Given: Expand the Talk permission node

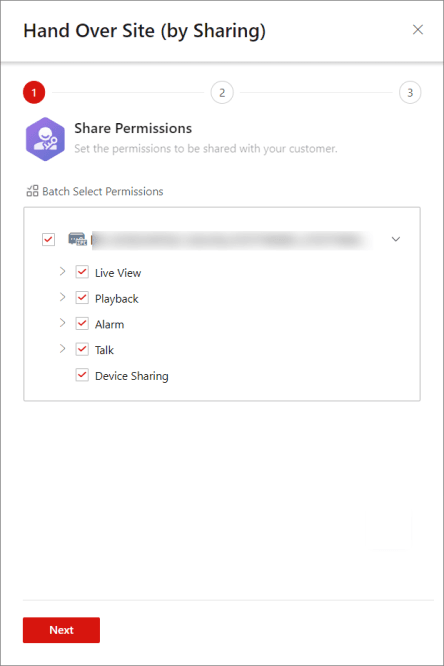Looking at the screenshot, I should (62, 349).
